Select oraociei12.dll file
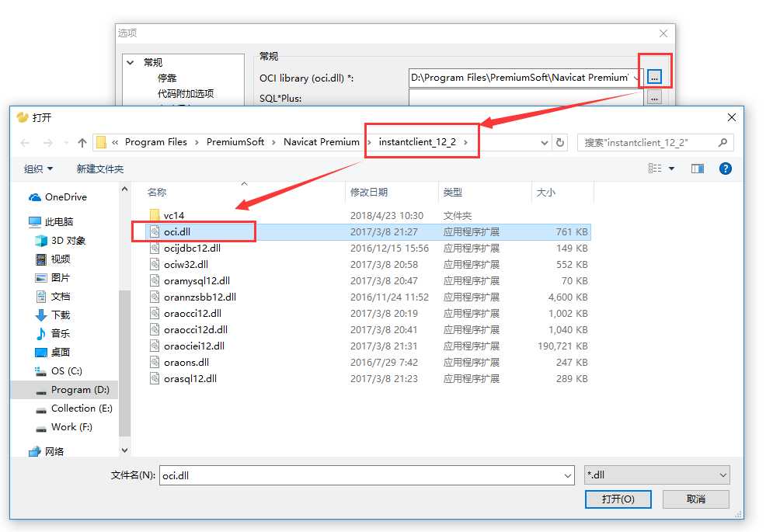 point(369,346)
